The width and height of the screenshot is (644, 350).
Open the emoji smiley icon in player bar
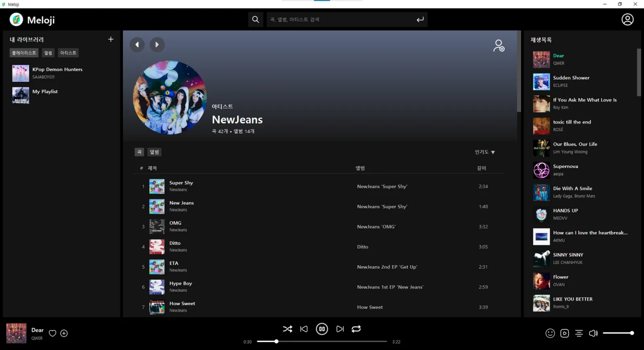click(550, 333)
